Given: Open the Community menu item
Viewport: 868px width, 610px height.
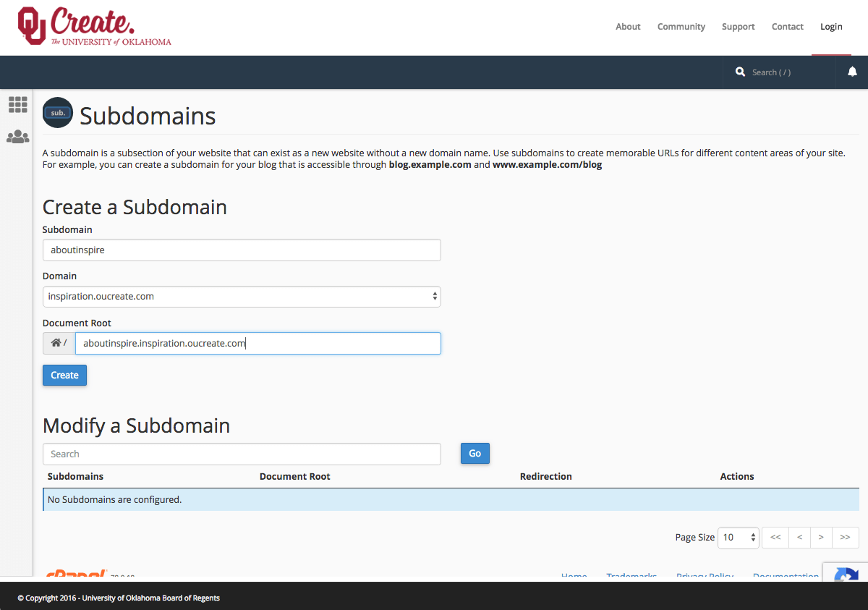Looking at the screenshot, I should tap(681, 27).
